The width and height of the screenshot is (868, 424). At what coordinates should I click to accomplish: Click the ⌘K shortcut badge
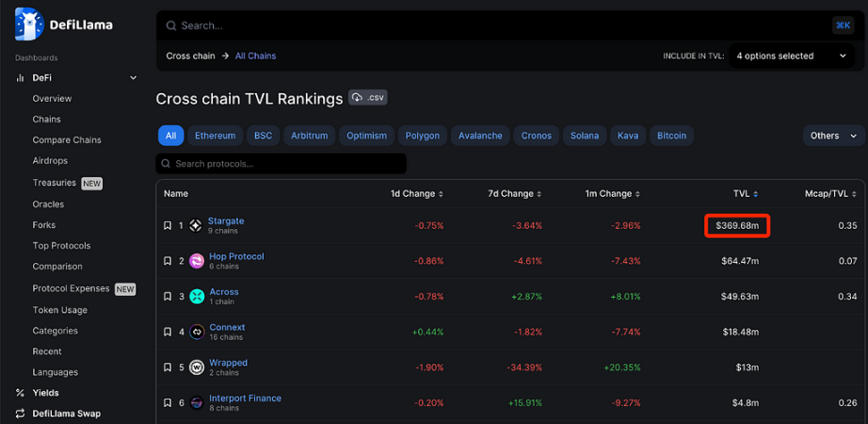(843, 25)
